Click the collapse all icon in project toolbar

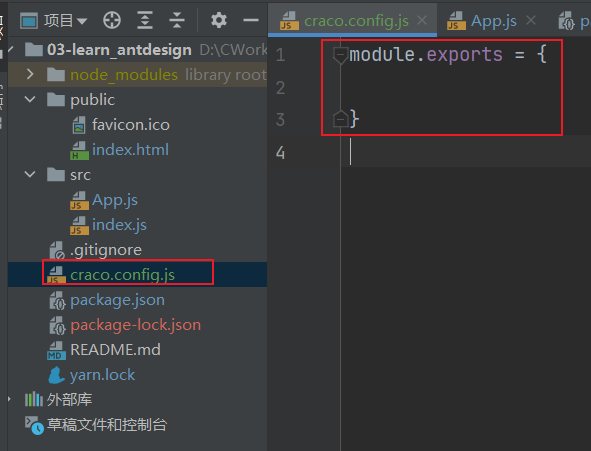pyautogui.click(x=177, y=20)
